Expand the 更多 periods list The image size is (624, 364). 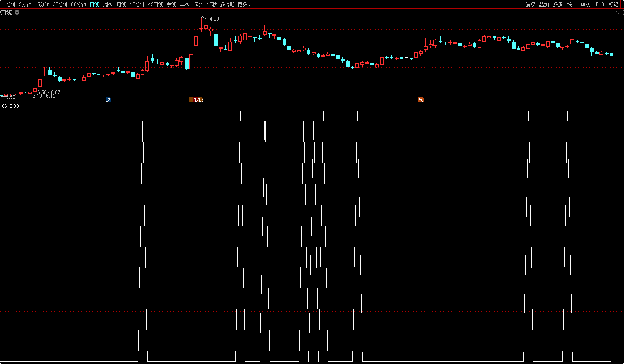244,4
